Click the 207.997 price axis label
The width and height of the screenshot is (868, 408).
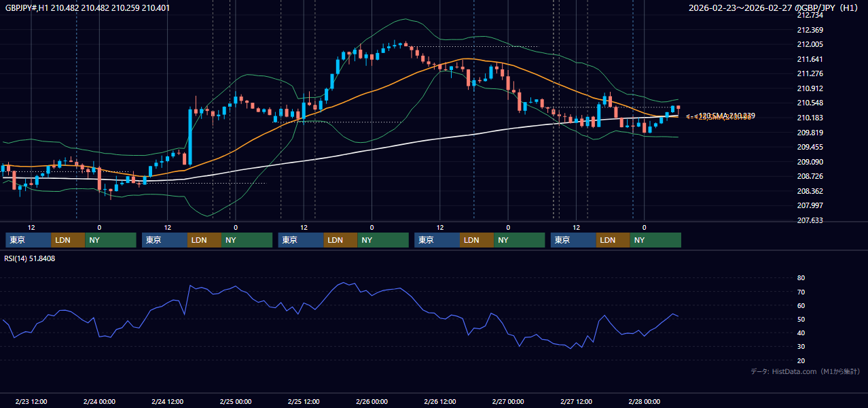pyautogui.click(x=810, y=205)
